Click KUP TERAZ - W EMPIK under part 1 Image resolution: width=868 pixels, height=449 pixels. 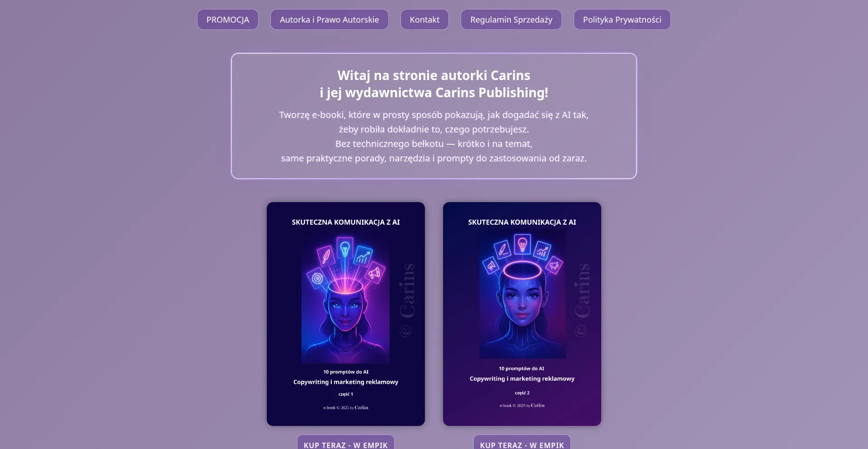346,443
